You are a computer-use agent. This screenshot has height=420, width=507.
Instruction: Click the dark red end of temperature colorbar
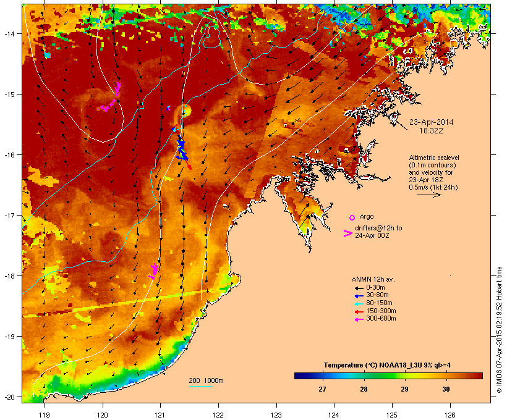pyautogui.click(x=478, y=376)
